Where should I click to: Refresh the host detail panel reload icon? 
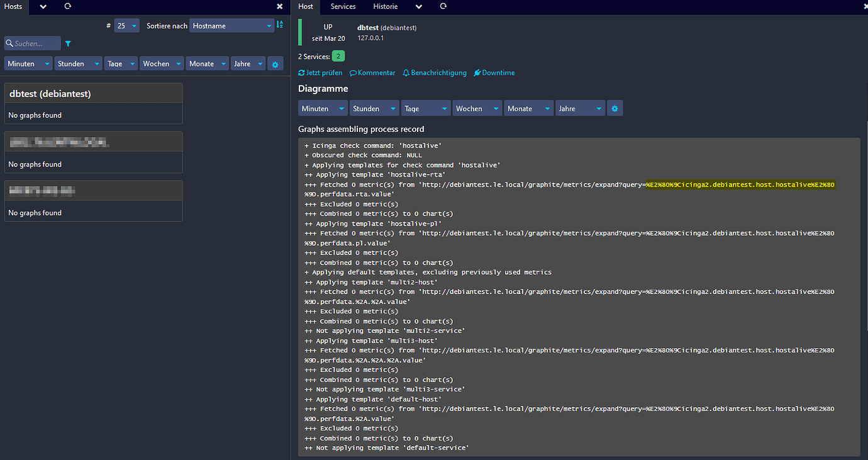coord(443,6)
